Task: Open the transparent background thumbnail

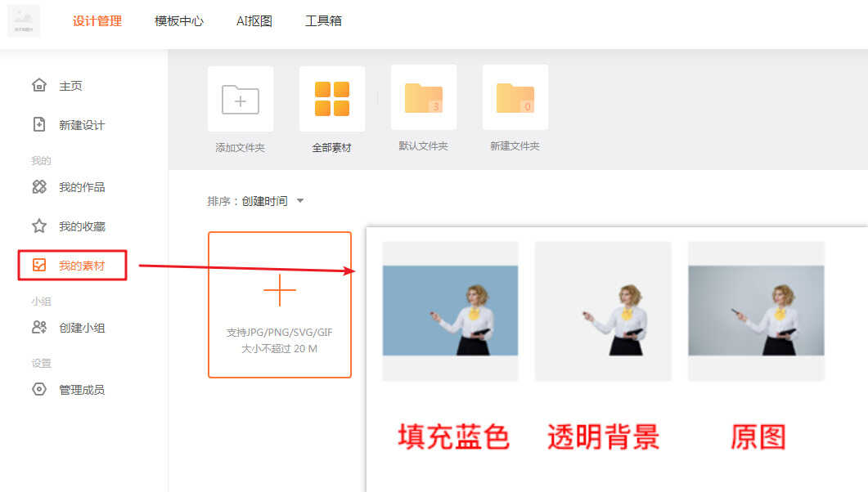Action: click(603, 311)
